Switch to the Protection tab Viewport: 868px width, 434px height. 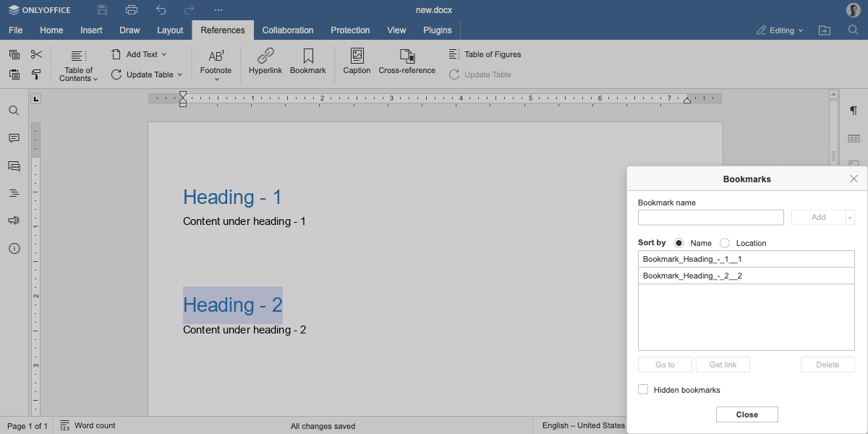pyautogui.click(x=350, y=30)
